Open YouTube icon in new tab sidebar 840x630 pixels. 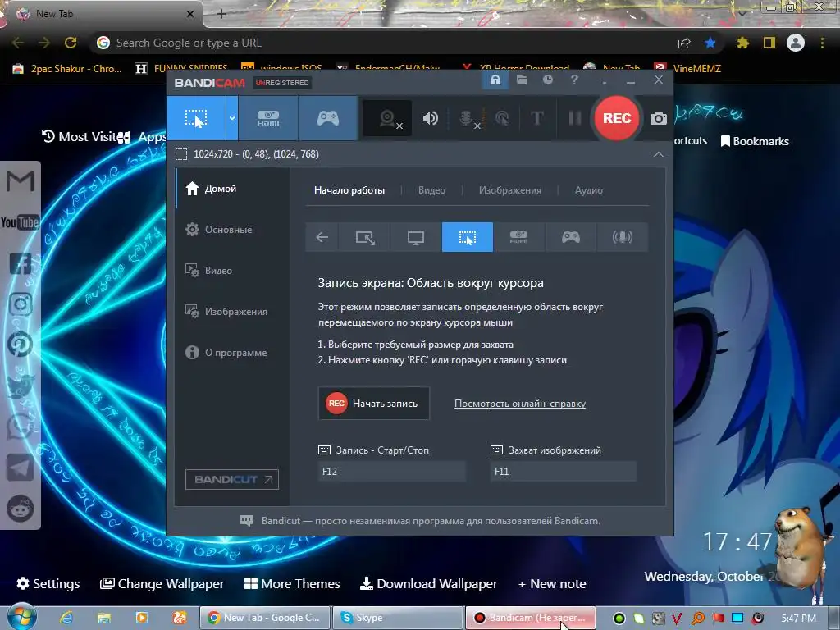pyautogui.click(x=21, y=221)
